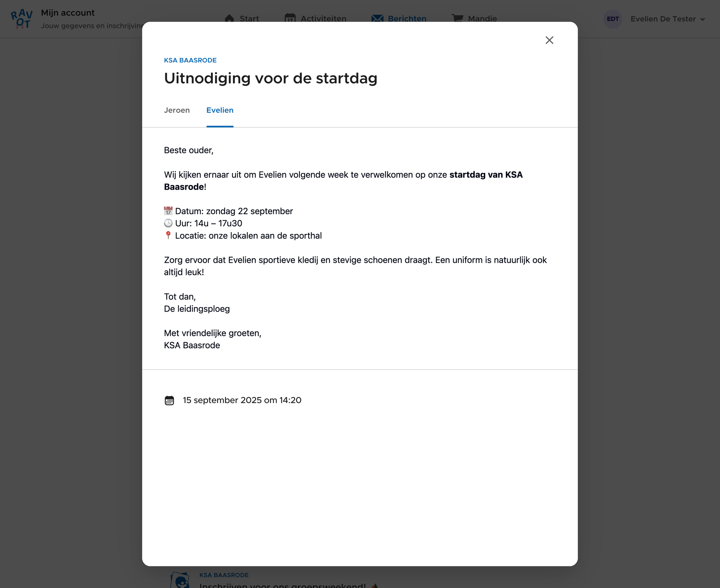This screenshot has width=720, height=588.
Task: Click the clock emoji before Uur
Action: [168, 223]
